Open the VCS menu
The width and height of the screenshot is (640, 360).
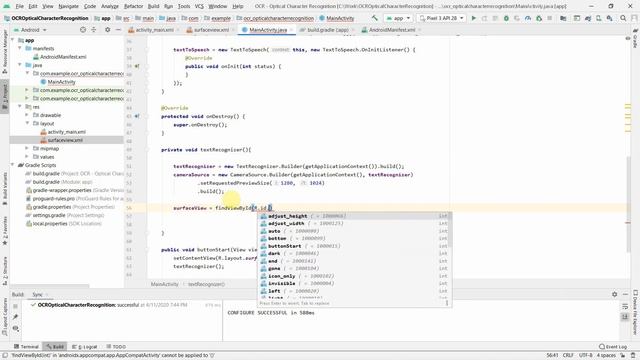[199, 6]
